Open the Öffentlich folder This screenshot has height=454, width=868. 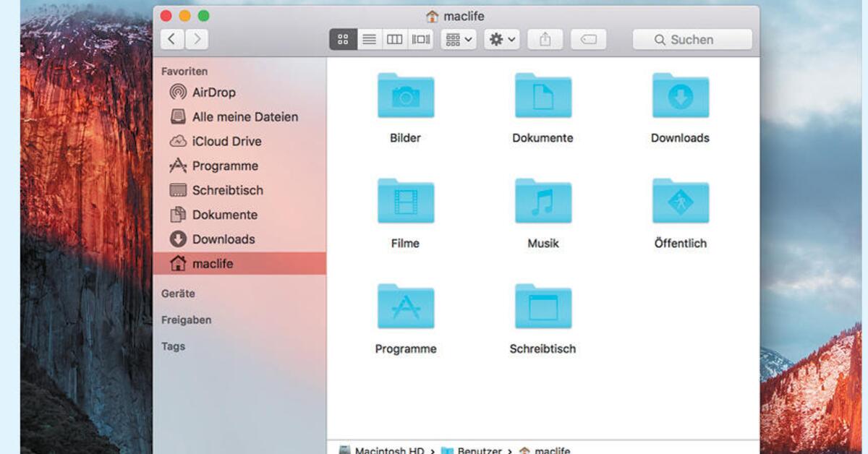point(679,201)
